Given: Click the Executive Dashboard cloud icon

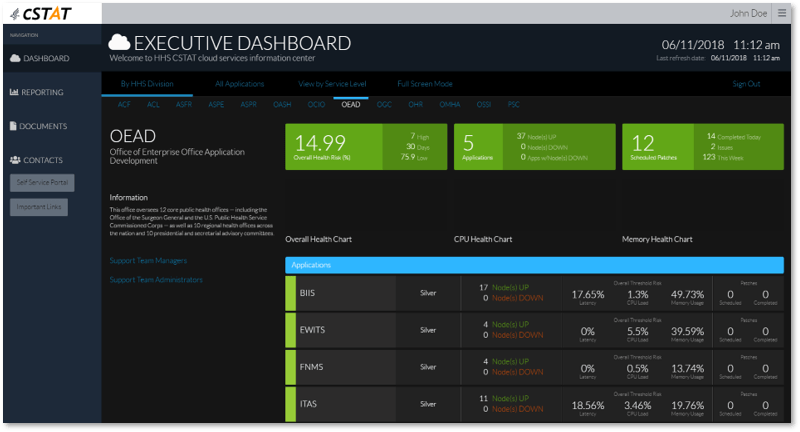Looking at the screenshot, I should [x=119, y=43].
